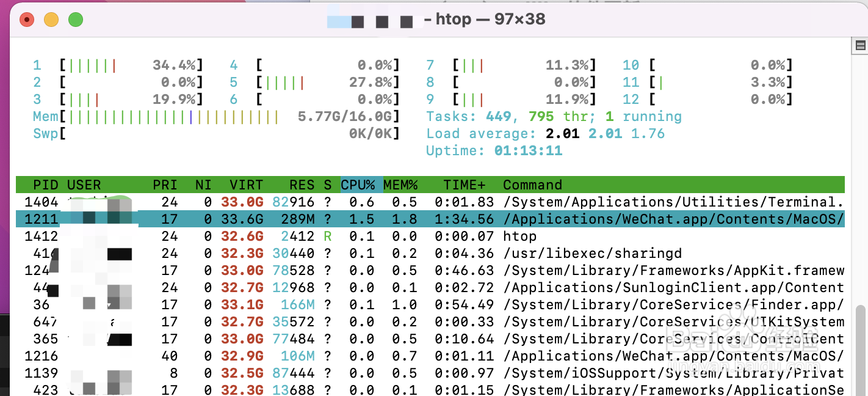The image size is (868, 396).
Task: Select WeChat process with PID 1216
Action: pos(430,356)
